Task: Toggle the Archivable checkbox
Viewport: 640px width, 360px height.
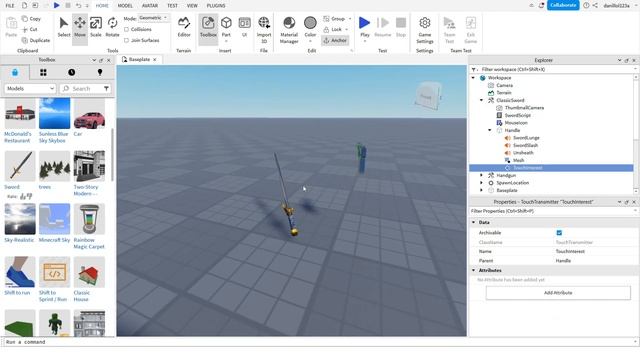Action: (x=559, y=233)
